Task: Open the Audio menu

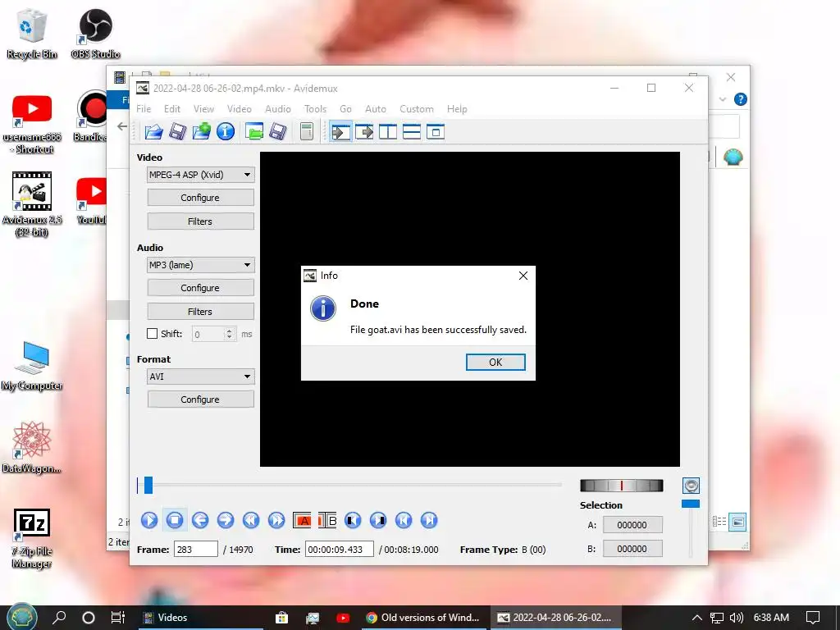Action: tap(277, 109)
